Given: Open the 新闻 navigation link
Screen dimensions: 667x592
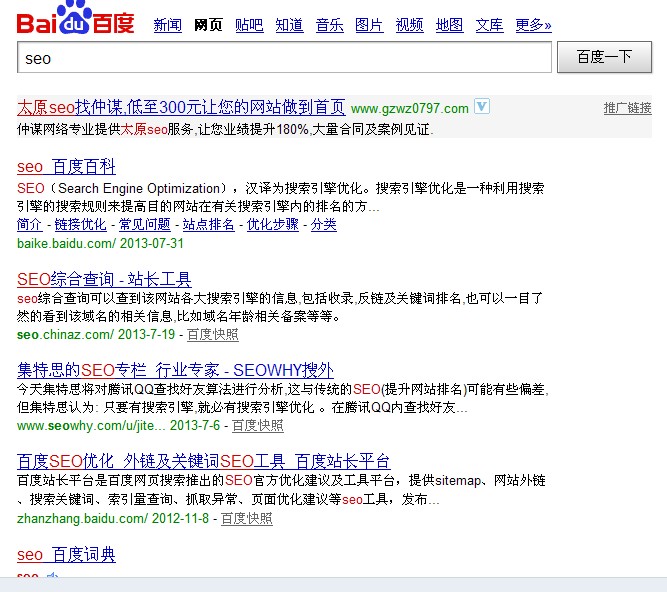Looking at the screenshot, I should pos(167,25).
